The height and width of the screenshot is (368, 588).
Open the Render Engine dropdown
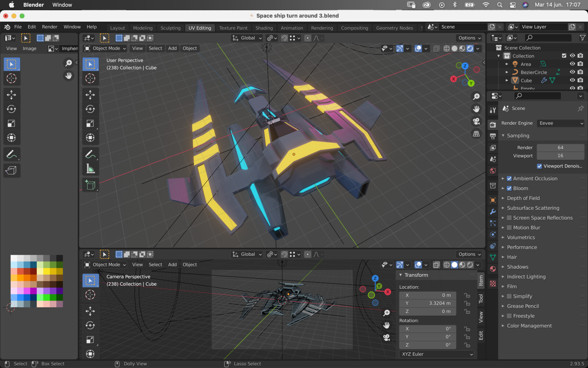tap(561, 123)
